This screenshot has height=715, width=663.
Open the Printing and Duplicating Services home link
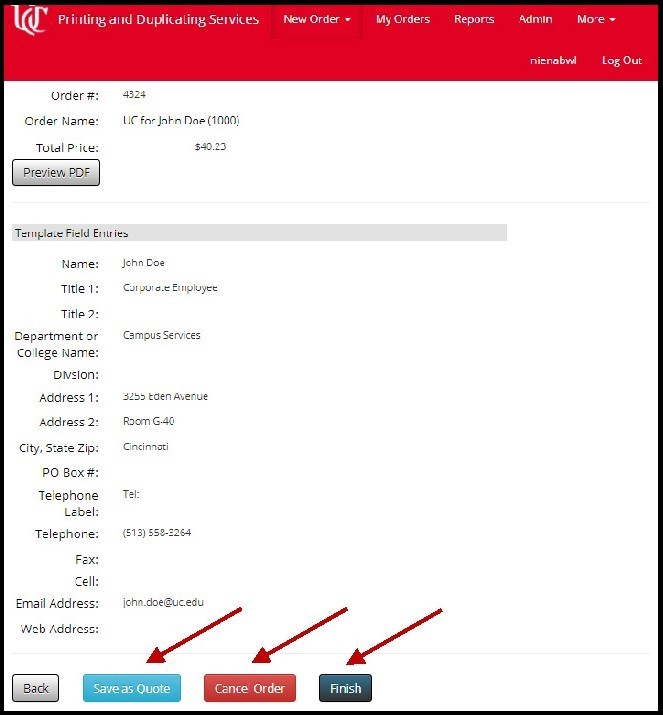click(158, 20)
